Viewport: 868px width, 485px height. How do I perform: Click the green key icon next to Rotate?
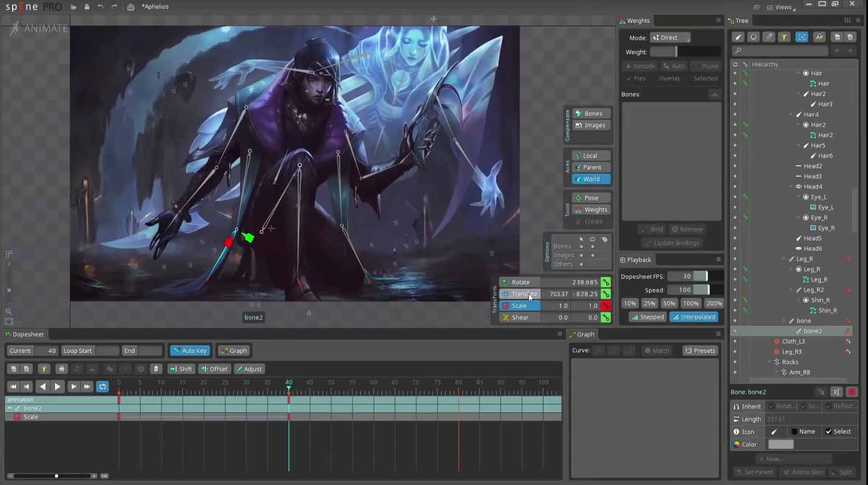[x=606, y=282]
